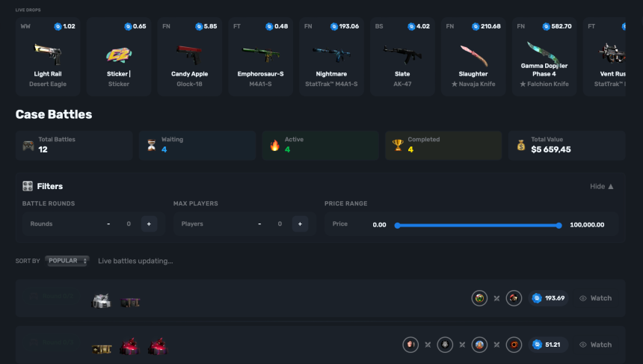Click third player avatar in the 51.21 battle
643x364 pixels.
(479, 345)
